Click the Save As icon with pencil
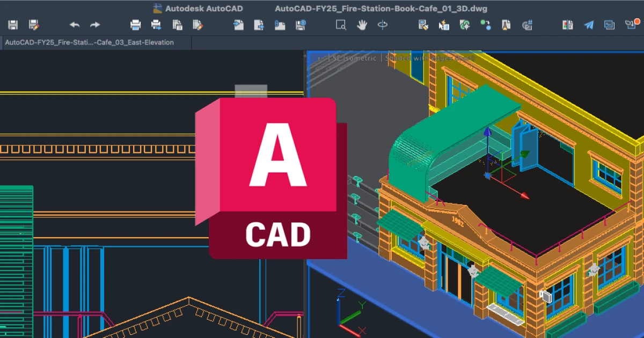The height and width of the screenshot is (338, 644). (x=34, y=25)
